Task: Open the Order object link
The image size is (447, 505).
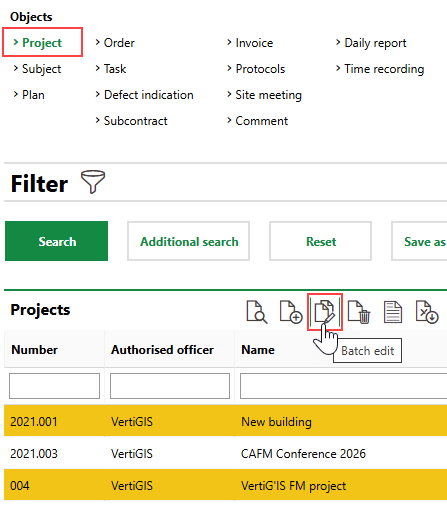Action: [x=119, y=43]
